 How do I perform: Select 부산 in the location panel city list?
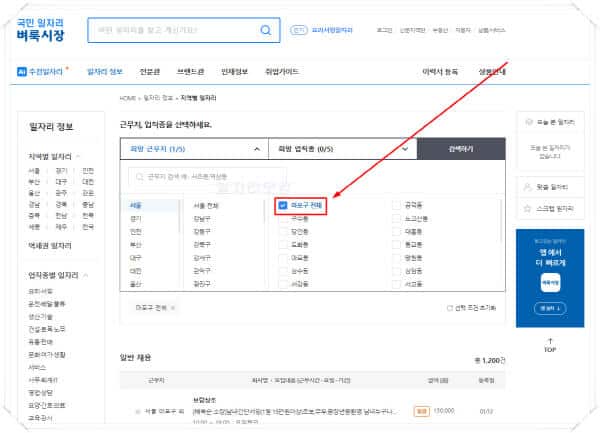click(136, 245)
